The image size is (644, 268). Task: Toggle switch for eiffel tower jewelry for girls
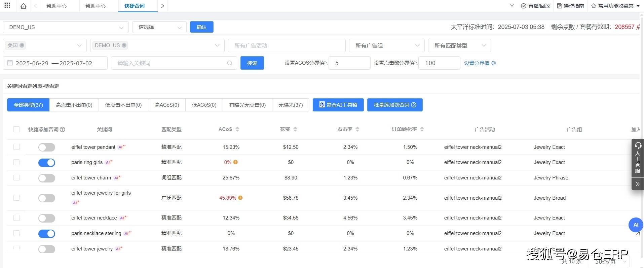pyautogui.click(x=47, y=198)
